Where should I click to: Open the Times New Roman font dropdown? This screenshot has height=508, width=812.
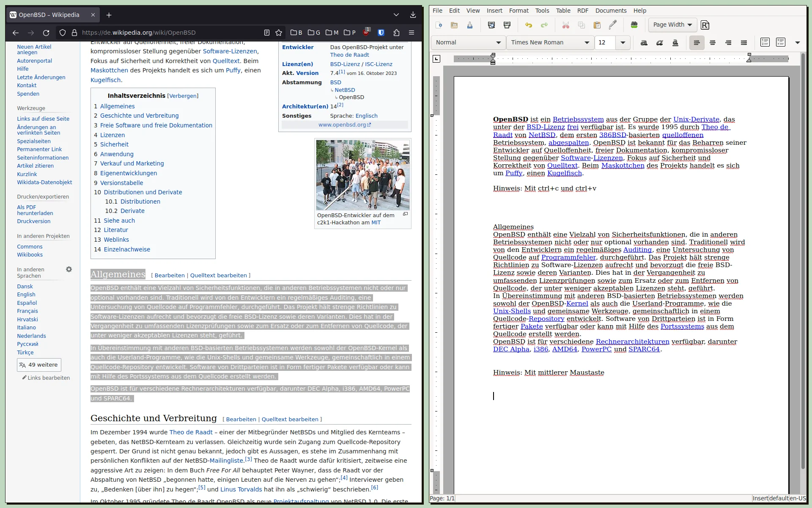coord(550,42)
